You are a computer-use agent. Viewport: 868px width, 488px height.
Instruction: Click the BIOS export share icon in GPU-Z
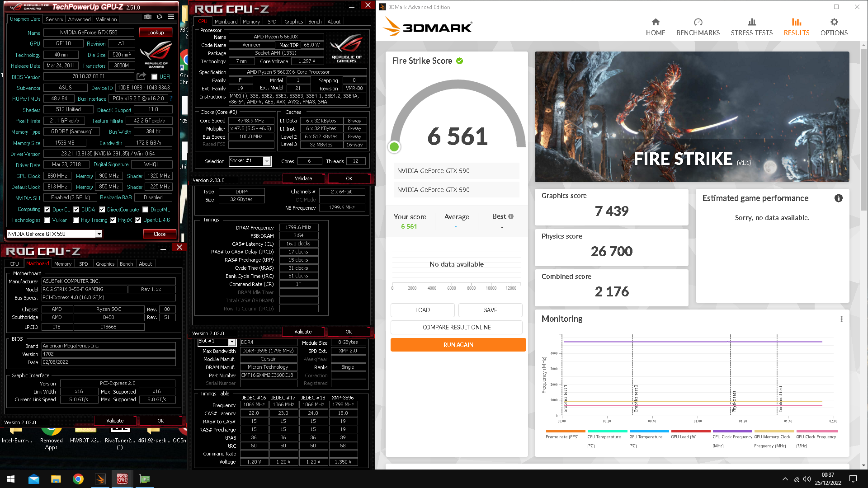point(142,76)
